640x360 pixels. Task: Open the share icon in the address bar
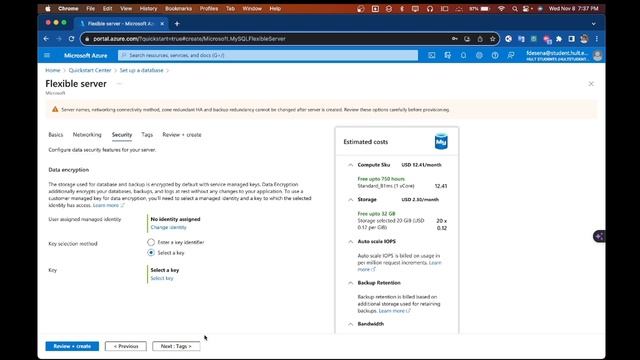pyautogui.click(x=480, y=39)
